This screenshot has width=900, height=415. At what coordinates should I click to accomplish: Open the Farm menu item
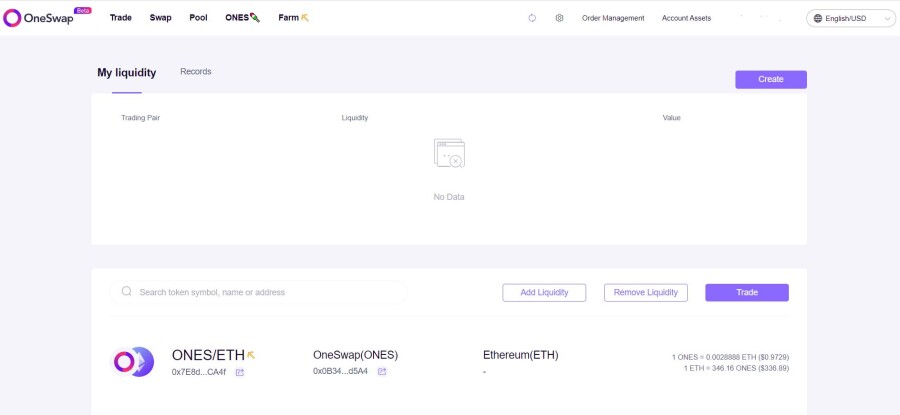pos(293,18)
